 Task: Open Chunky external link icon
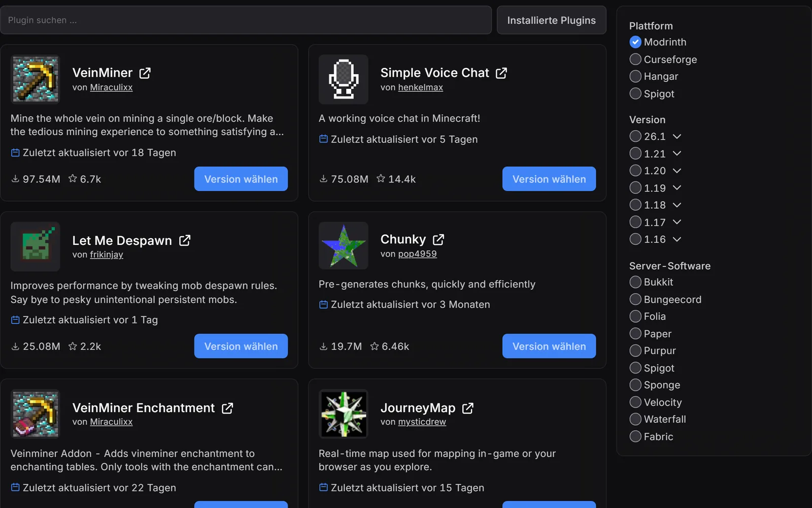click(438, 239)
